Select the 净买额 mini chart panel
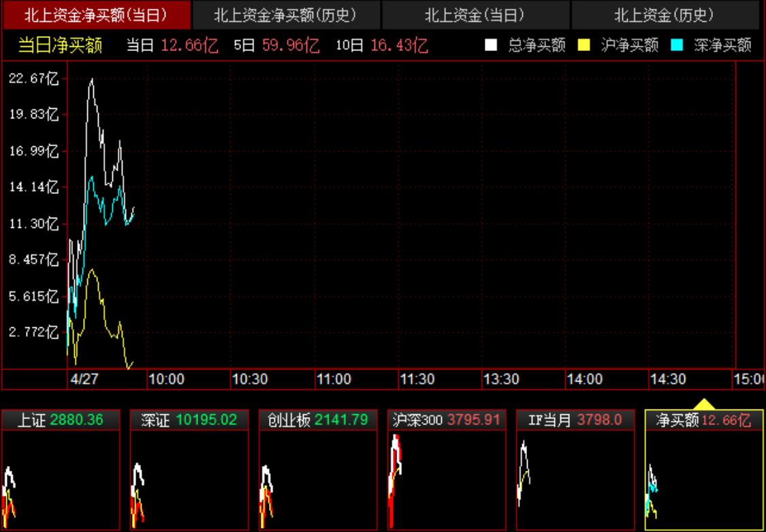766x532 pixels. click(x=704, y=469)
